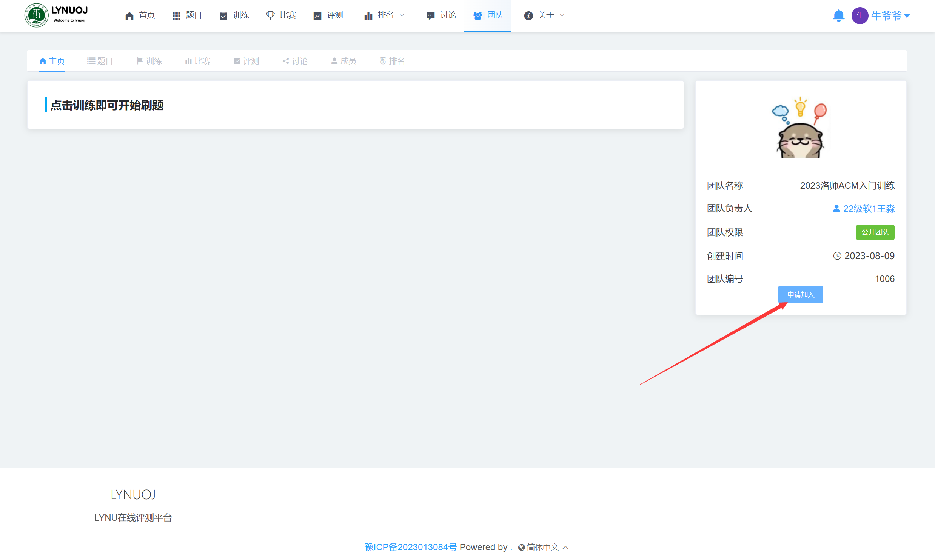
Task: Open the 豫ICP备2023013084号 link
Action: [410, 547]
